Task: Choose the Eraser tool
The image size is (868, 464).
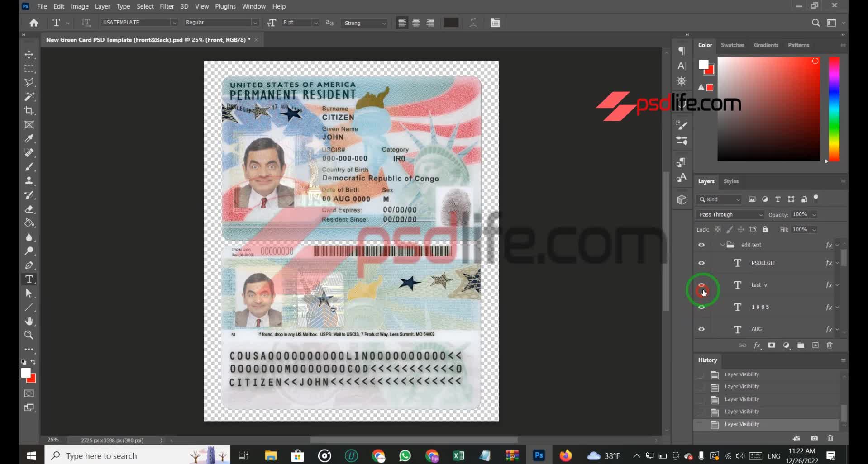Action: (x=29, y=209)
